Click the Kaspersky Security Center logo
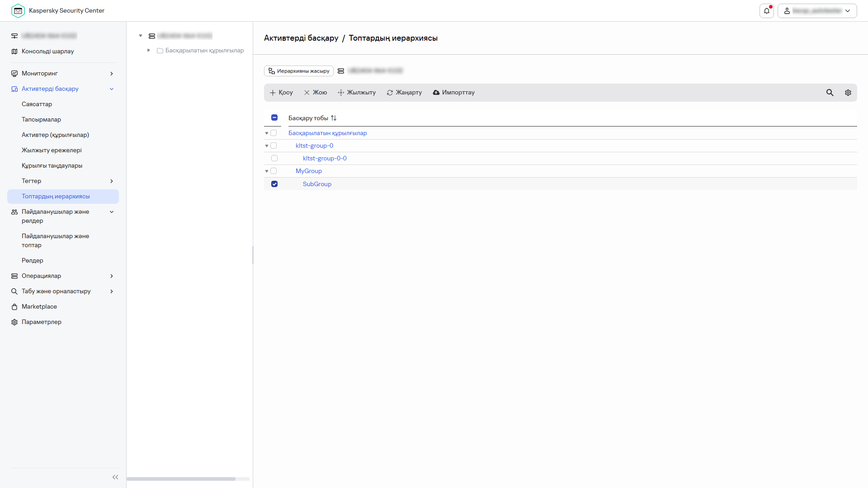Image resolution: width=868 pixels, height=488 pixels. tap(18, 10)
